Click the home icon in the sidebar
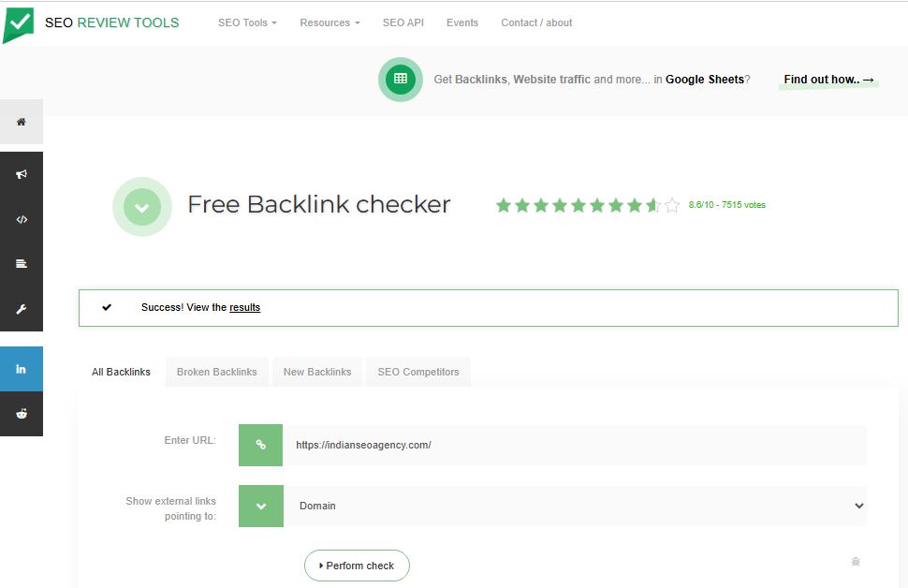This screenshot has width=908, height=588. [x=21, y=122]
